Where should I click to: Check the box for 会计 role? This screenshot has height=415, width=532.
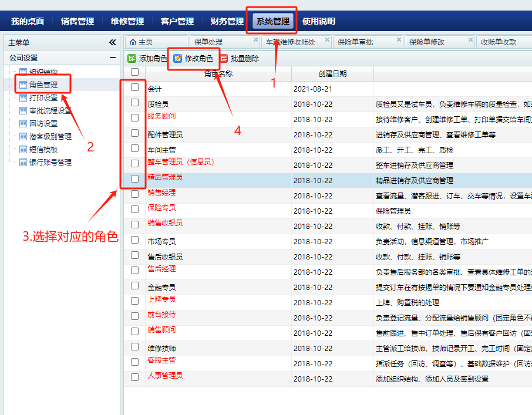coord(135,87)
